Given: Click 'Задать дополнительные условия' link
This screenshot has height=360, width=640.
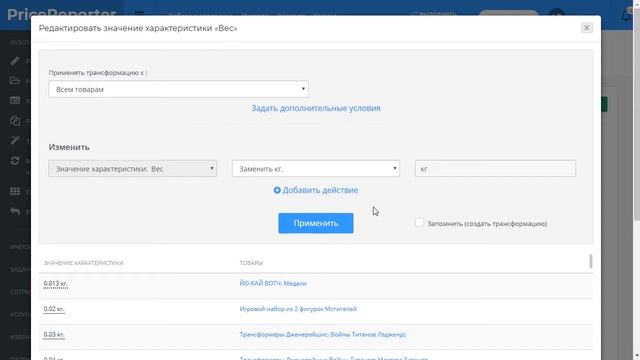Looking at the screenshot, I should (316, 108).
